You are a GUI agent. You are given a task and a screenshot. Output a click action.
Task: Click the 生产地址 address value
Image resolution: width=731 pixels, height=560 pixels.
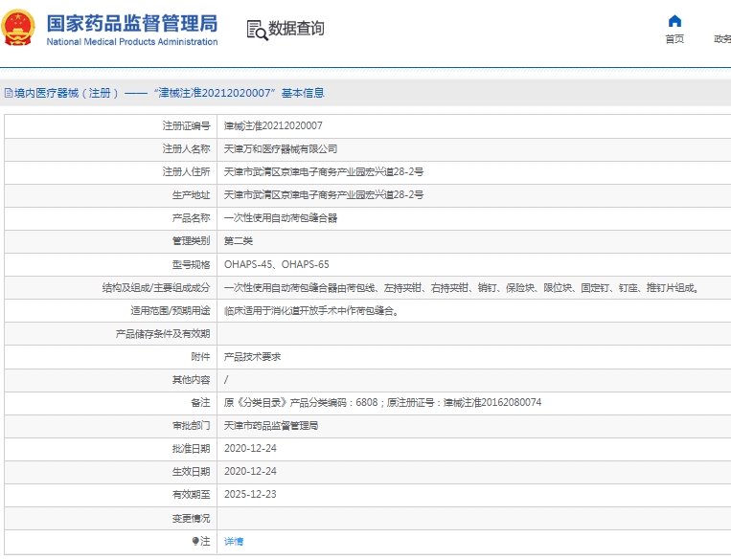tap(324, 194)
